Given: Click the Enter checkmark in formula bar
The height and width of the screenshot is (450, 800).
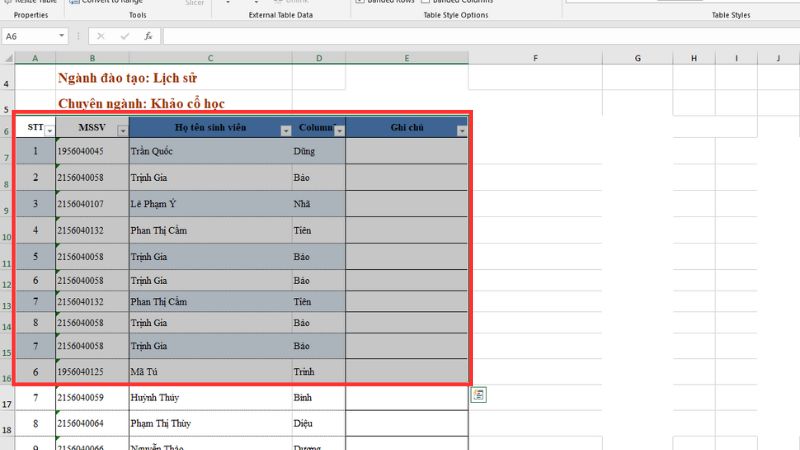Looking at the screenshot, I should (125, 36).
